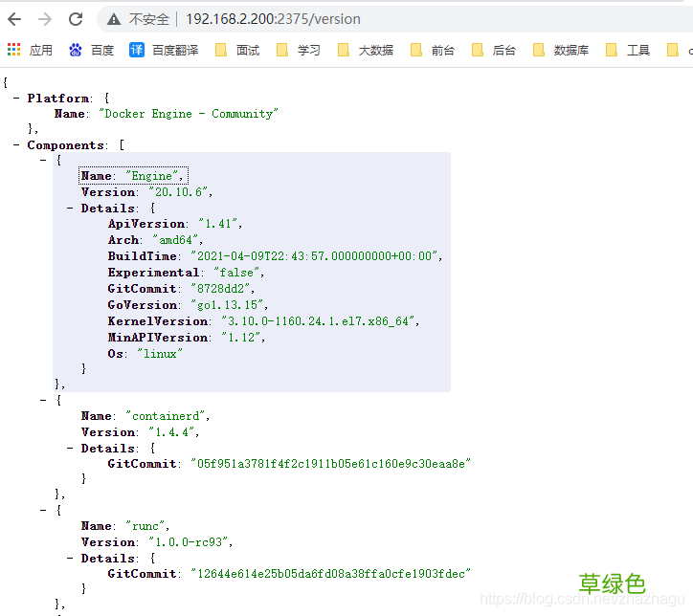Open the 工具 bookmark folder

628,50
